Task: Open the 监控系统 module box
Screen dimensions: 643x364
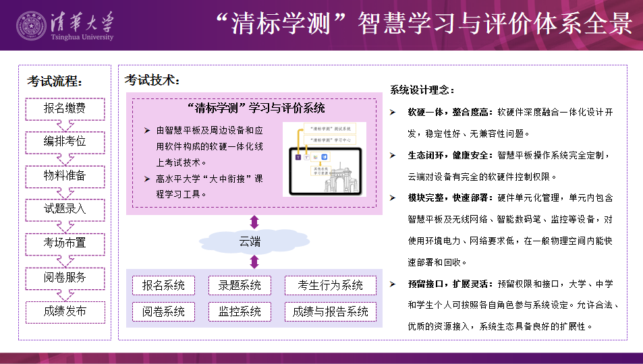Action: pos(240,311)
